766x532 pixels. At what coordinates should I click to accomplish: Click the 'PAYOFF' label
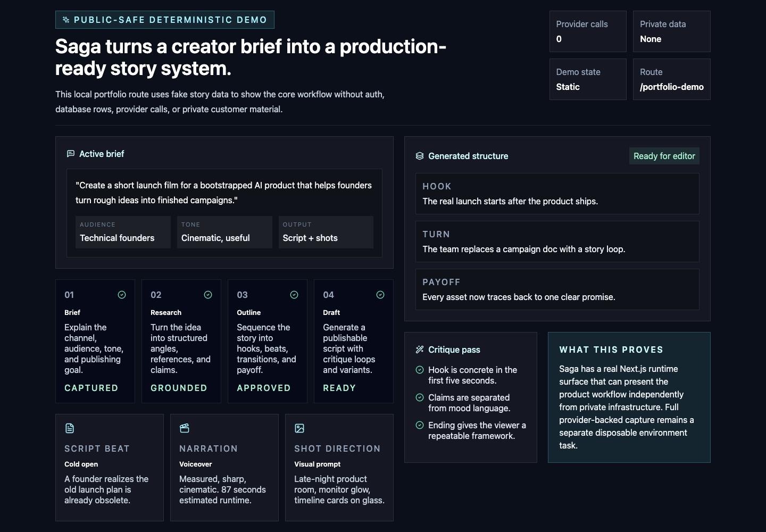(442, 282)
